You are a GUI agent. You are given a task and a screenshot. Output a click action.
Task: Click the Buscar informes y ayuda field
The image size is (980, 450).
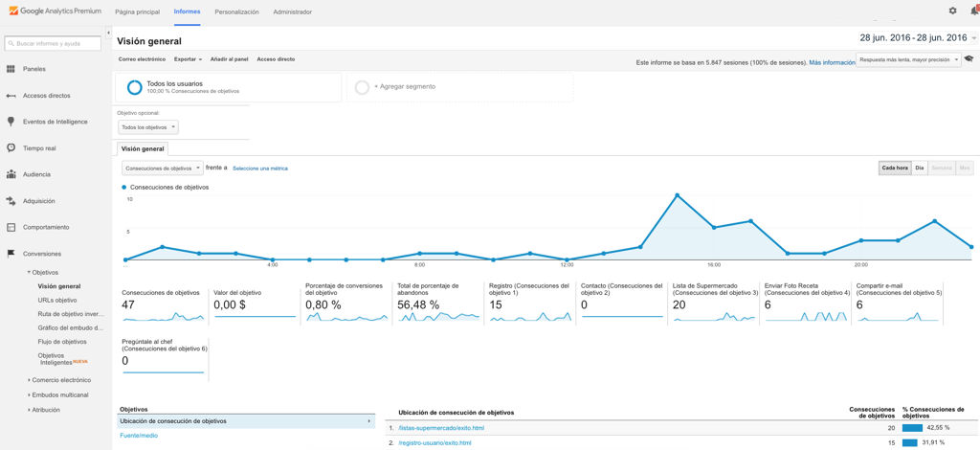tap(54, 43)
